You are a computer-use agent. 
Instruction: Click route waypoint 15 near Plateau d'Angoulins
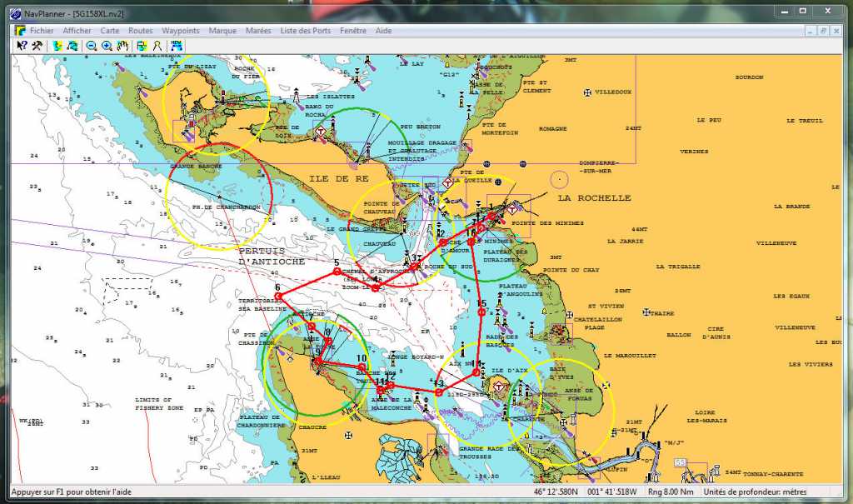pos(481,312)
